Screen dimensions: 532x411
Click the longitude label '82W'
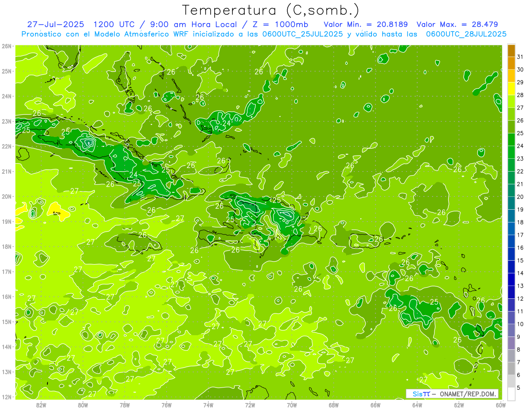[x=41, y=405]
